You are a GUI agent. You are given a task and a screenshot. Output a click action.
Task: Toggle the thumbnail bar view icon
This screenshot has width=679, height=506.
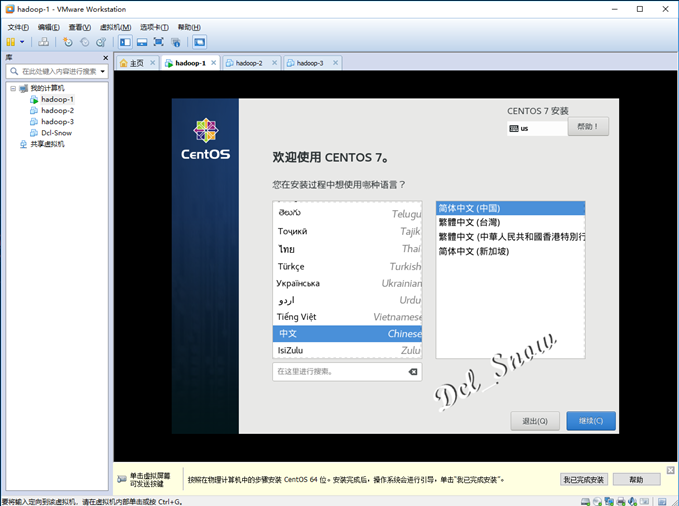click(x=142, y=42)
